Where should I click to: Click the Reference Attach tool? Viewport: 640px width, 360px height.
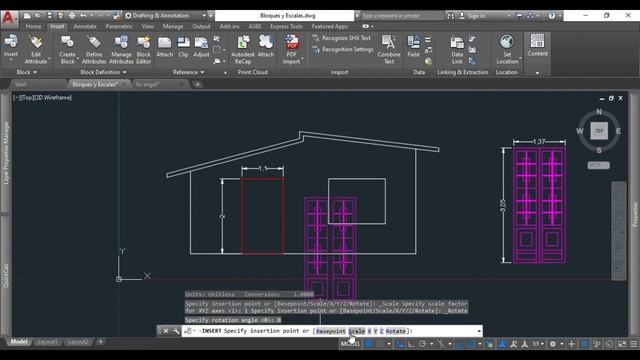[x=164, y=47]
